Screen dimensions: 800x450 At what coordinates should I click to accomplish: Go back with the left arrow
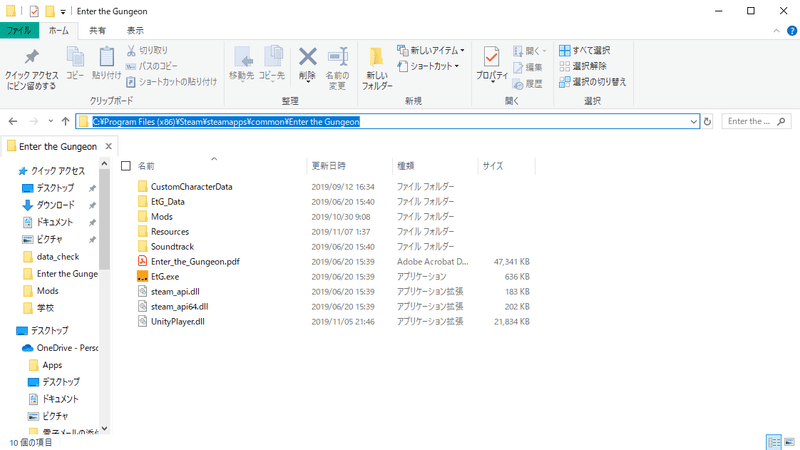[x=13, y=121]
